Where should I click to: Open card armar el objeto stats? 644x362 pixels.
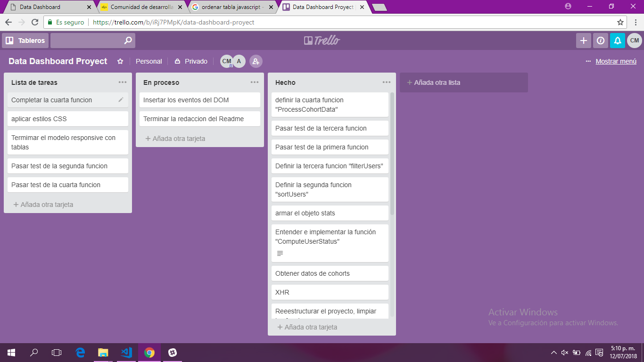(x=330, y=213)
